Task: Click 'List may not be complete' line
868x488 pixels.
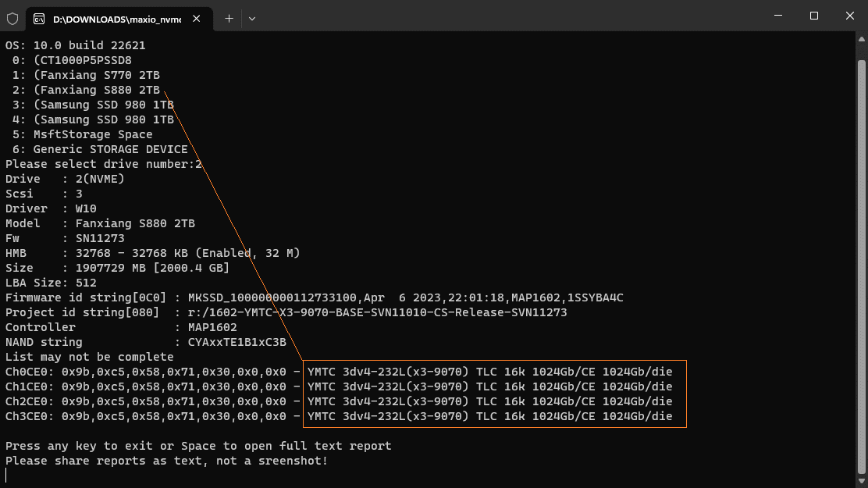Action: [x=90, y=358]
